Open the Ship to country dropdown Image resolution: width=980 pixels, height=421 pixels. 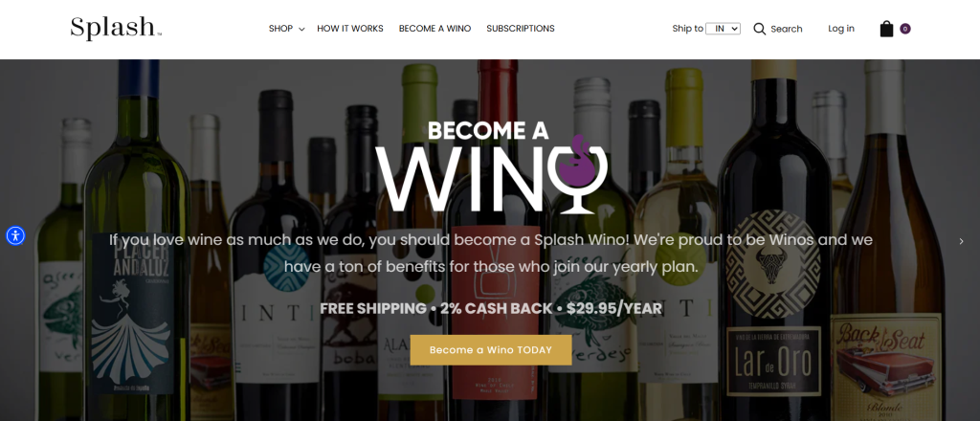724,29
